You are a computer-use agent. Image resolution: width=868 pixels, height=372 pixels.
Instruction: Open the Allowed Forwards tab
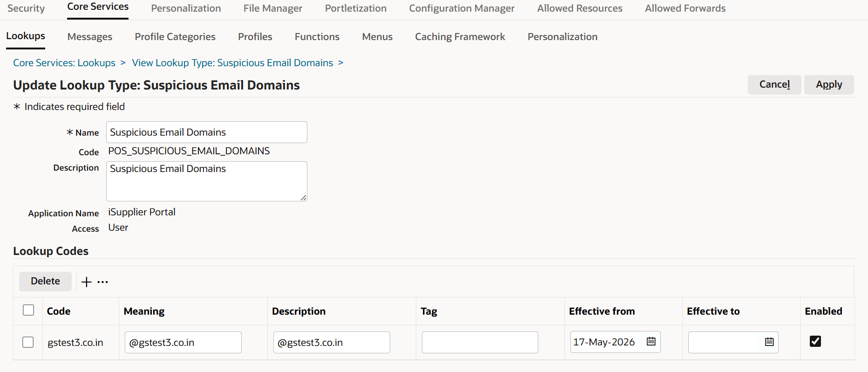[x=685, y=8]
